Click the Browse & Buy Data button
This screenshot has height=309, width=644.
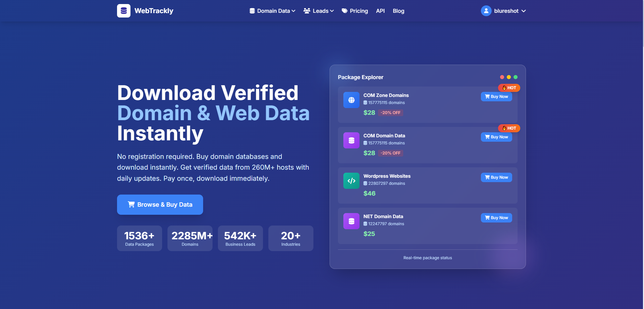(160, 204)
